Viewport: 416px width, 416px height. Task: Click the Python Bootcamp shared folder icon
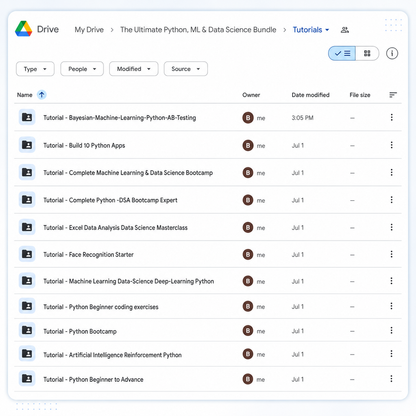(x=27, y=330)
